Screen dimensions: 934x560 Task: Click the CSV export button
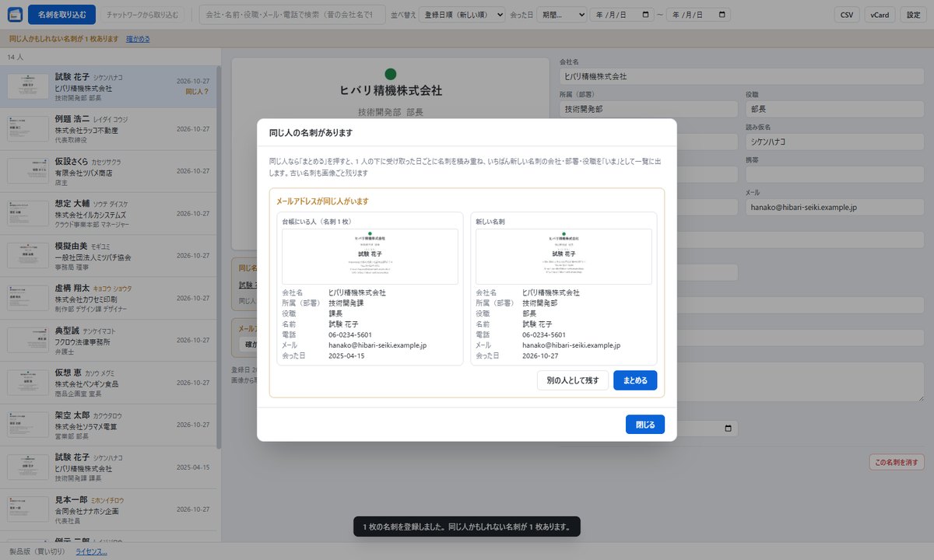coord(846,15)
